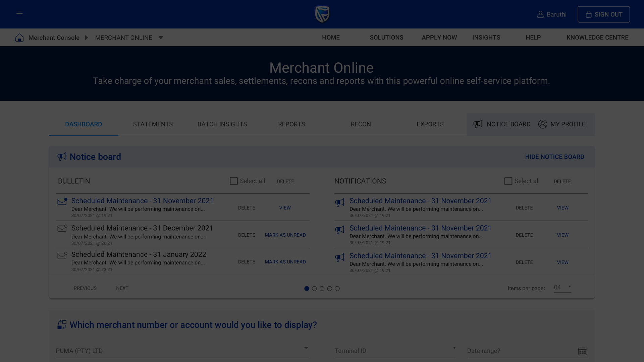Click the Standard Bank shield logo

(322, 14)
